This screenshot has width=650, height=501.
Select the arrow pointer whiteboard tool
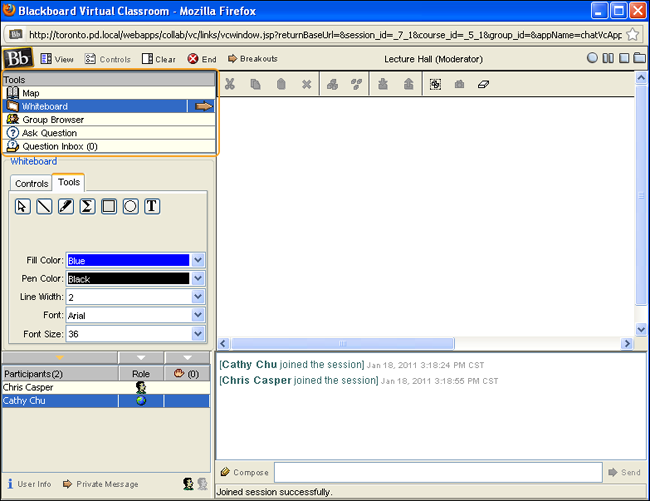pos(22,206)
